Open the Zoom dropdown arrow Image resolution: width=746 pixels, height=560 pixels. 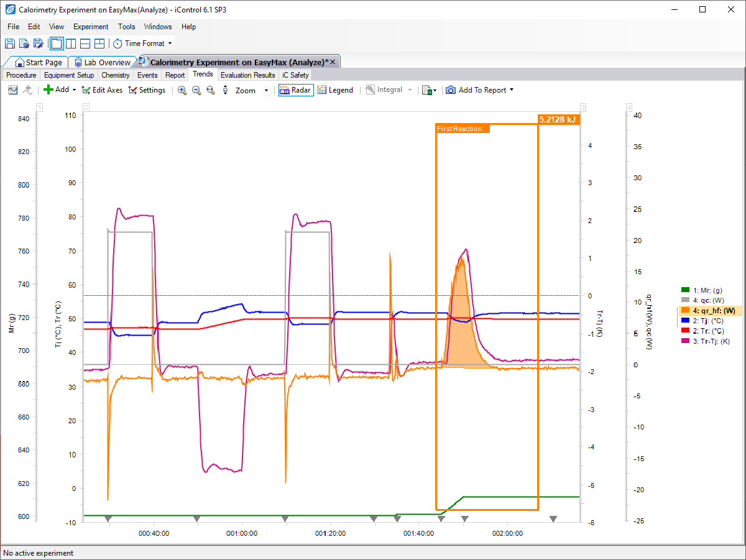pyautogui.click(x=266, y=90)
